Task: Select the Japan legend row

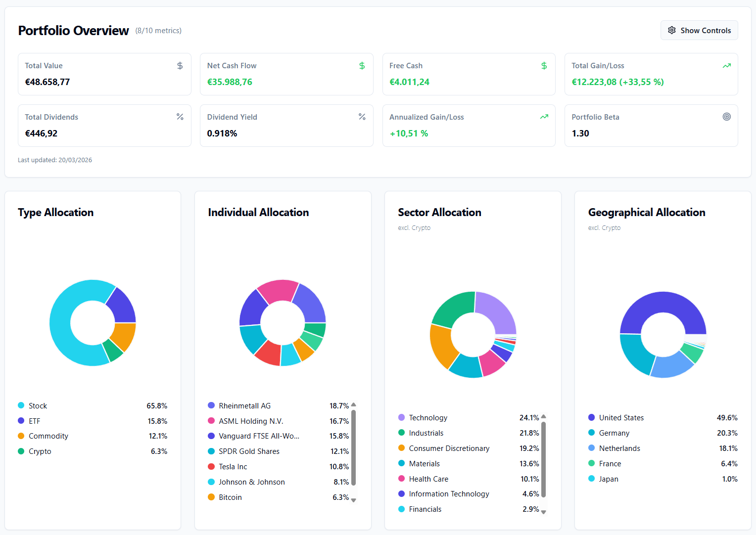Action: coord(662,479)
